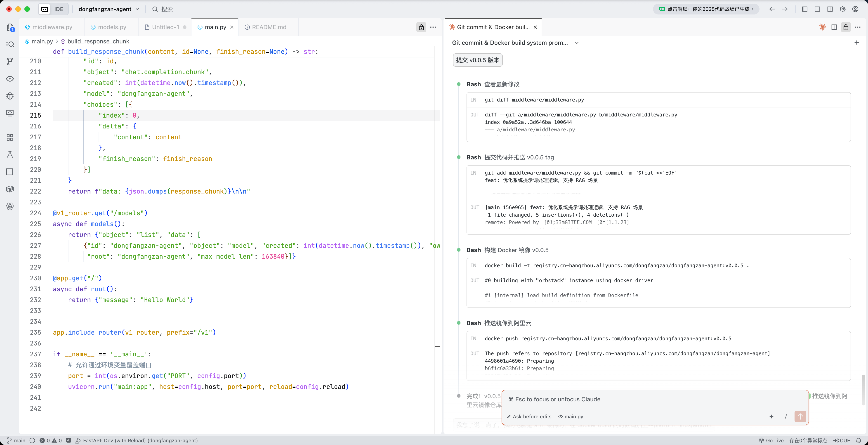Expand the Git commit session title dropdown
This screenshot has height=445, width=868.
[577, 43]
